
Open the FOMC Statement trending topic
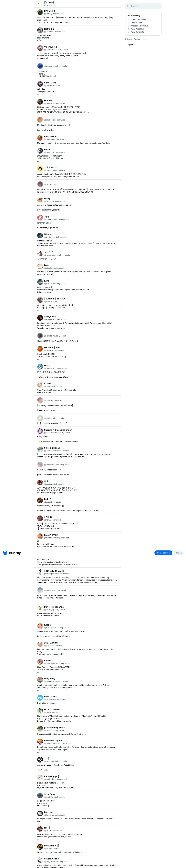point(138,20)
